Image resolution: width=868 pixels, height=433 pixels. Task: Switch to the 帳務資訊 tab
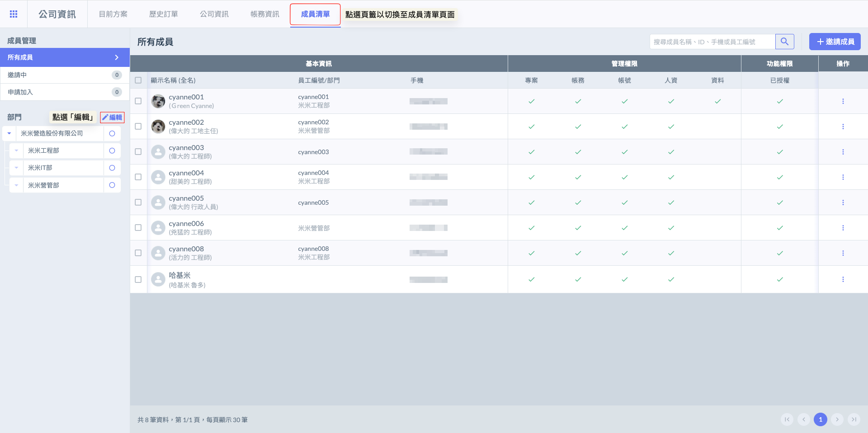tap(264, 14)
